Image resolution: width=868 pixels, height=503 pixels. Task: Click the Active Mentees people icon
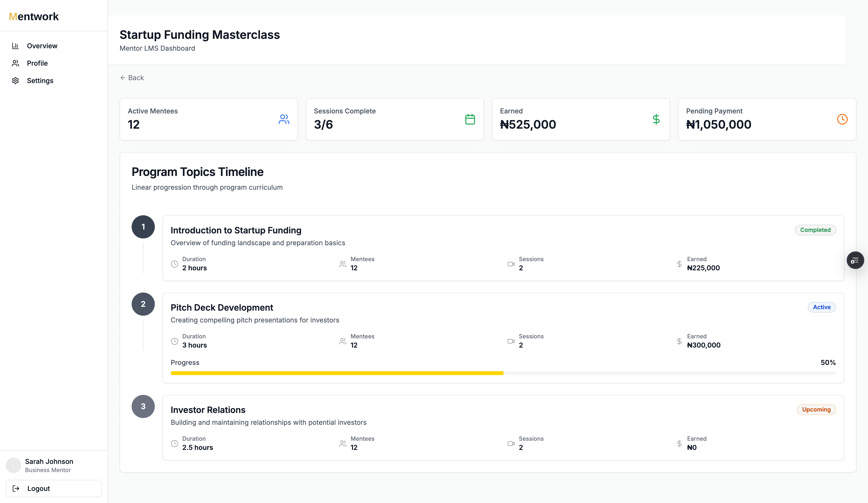coord(284,119)
